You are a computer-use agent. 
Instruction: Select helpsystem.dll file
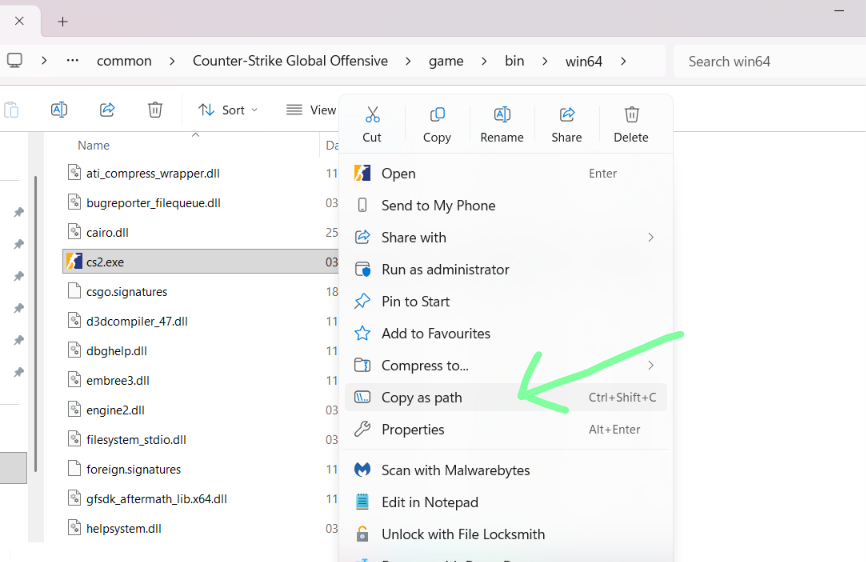coord(124,529)
